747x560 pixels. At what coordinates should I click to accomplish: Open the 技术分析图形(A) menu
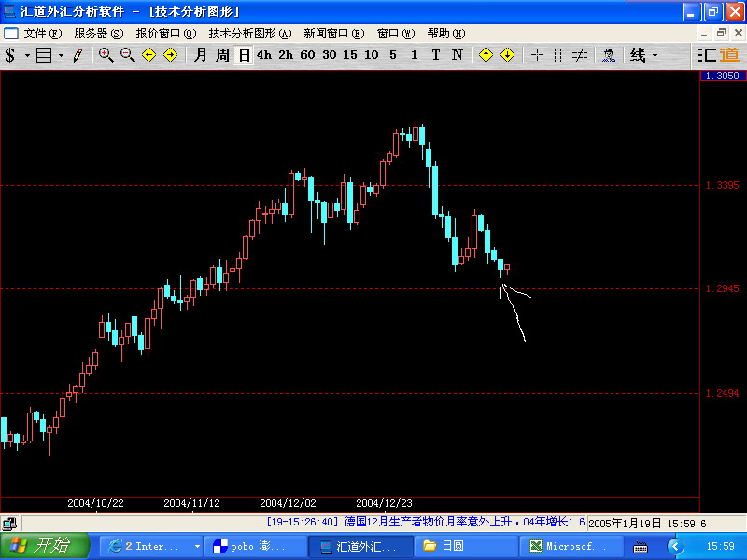(x=250, y=34)
